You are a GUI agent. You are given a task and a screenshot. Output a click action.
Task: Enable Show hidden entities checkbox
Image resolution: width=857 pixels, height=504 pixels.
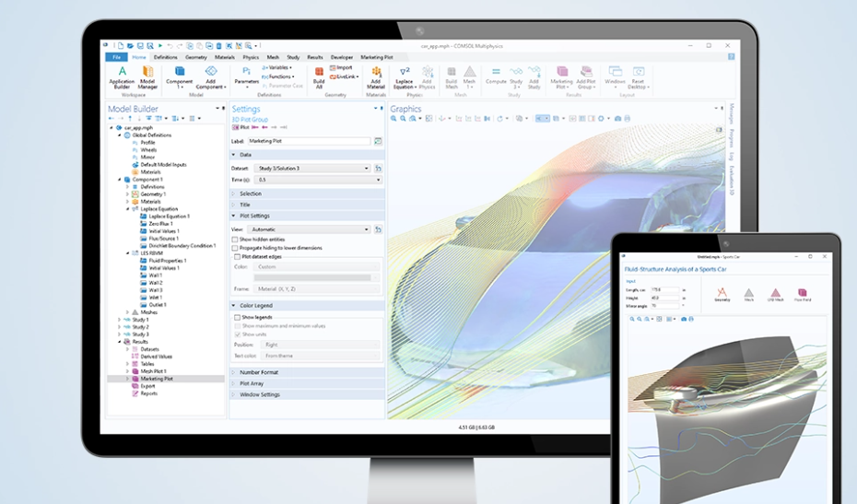pos(236,240)
